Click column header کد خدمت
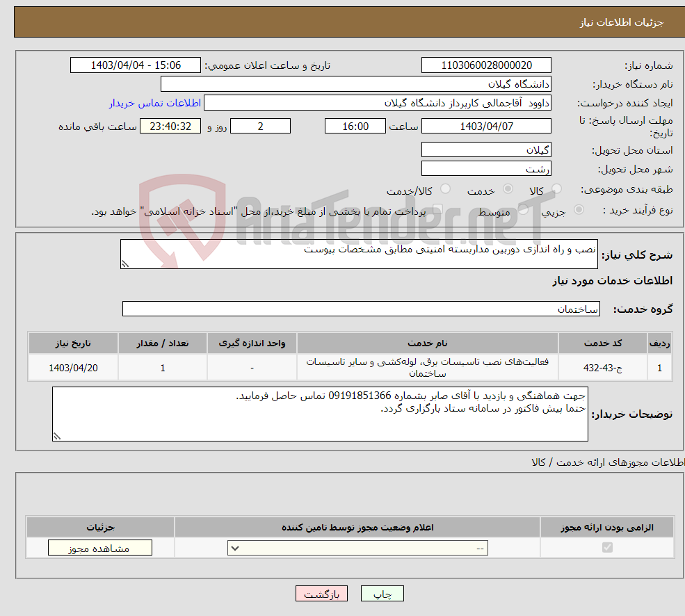The width and height of the screenshot is (685, 616). coord(602,343)
